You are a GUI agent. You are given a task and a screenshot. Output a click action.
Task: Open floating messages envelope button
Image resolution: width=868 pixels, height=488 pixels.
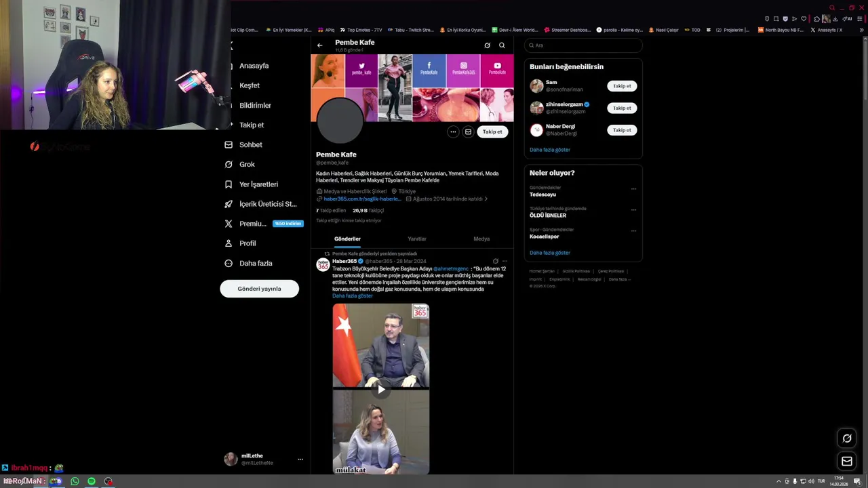coord(847,462)
